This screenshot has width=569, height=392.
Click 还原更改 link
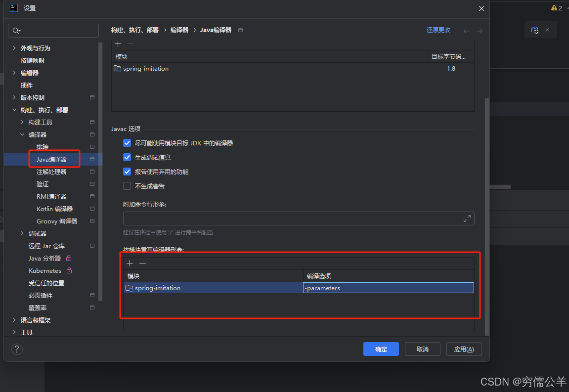pos(438,30)
